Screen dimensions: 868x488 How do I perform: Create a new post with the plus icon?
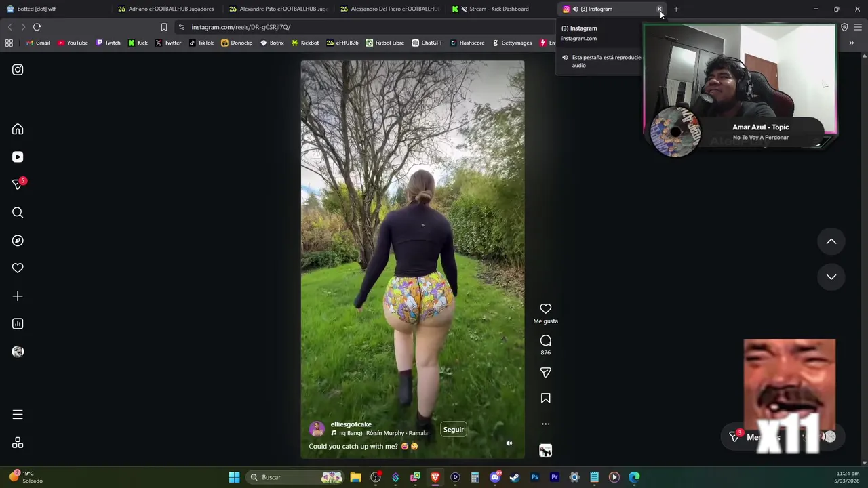pos(18,296)
